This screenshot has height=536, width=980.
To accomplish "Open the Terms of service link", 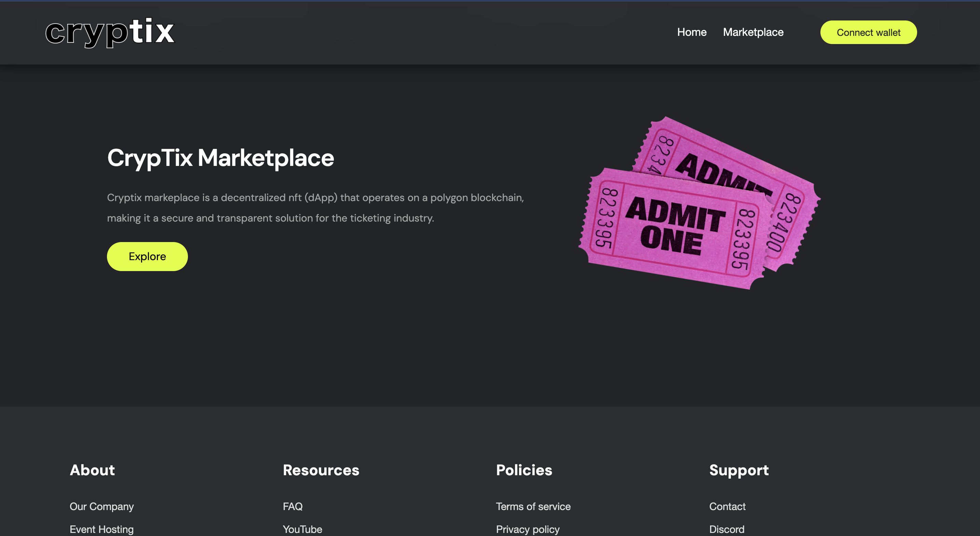I will coord(533,506).
